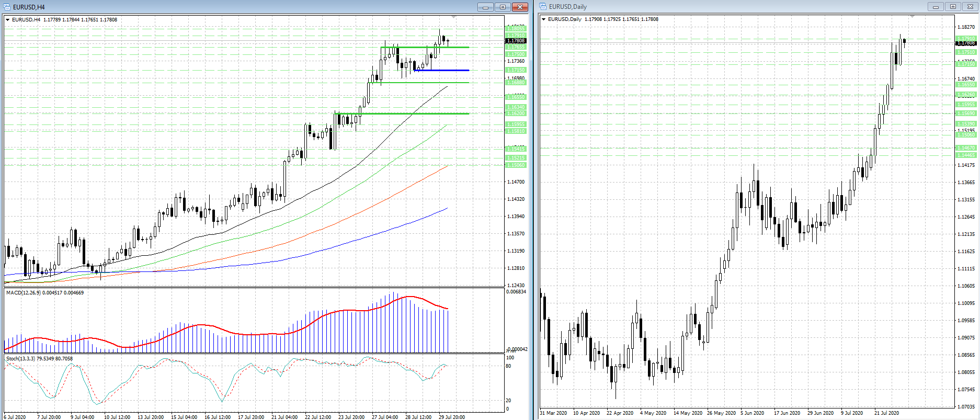980x420 pixels.
Task: Restore the EURUSD,H4 chart window
Action: 503,7
